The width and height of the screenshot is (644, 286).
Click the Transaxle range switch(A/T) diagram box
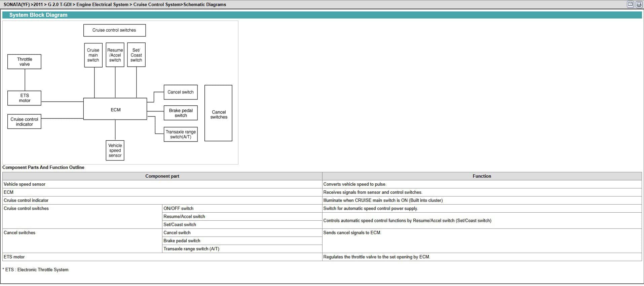point(181,134)
